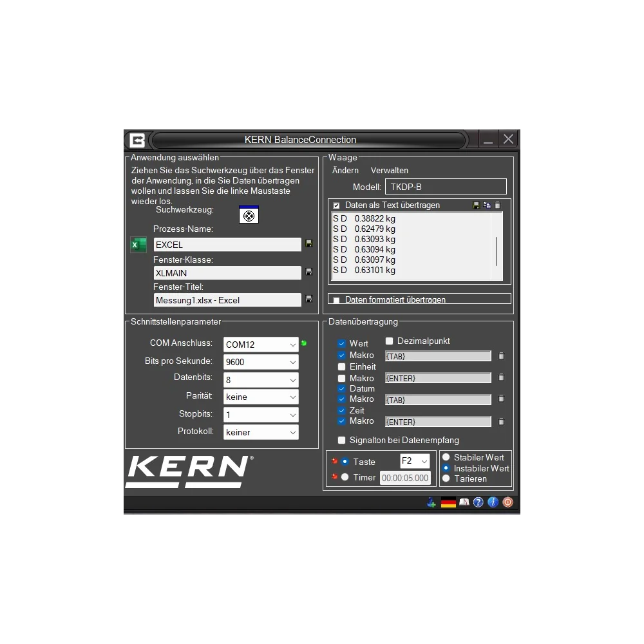Screen dimensions: 644x644
Task: Clear the data list with trash icon
Action: click(497, 205)
